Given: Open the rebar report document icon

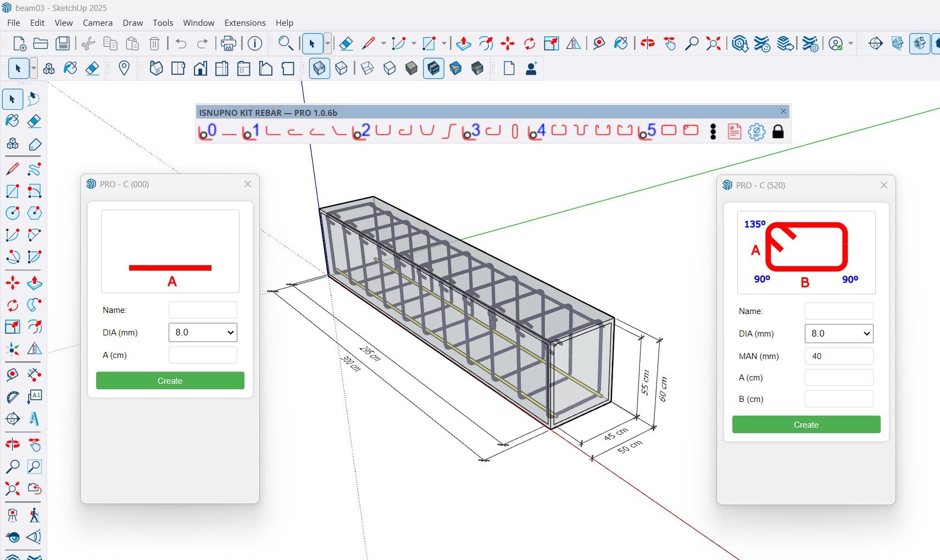Looking at the screenshot, I should [735, 132].
